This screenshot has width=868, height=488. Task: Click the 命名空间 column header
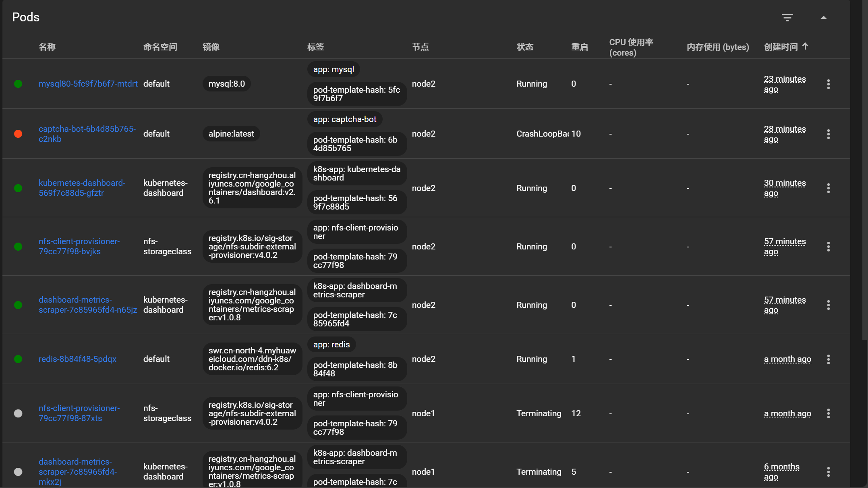click(160, 47)
